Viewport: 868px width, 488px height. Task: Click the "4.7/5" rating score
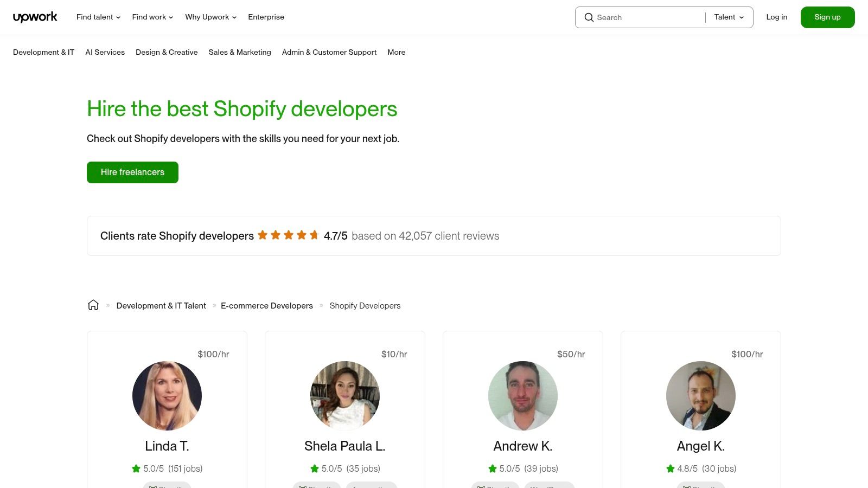tap(336, 236)
